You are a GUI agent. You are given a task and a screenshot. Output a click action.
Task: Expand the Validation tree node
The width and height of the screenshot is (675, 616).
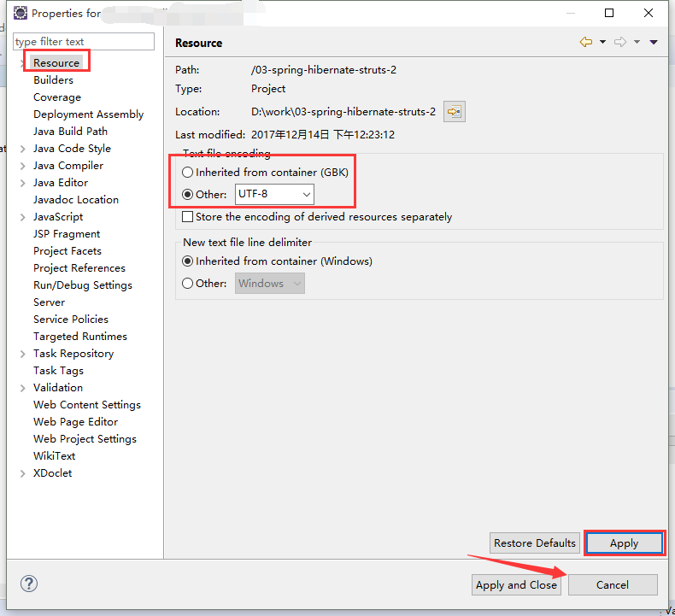click(x=22, y=388)
